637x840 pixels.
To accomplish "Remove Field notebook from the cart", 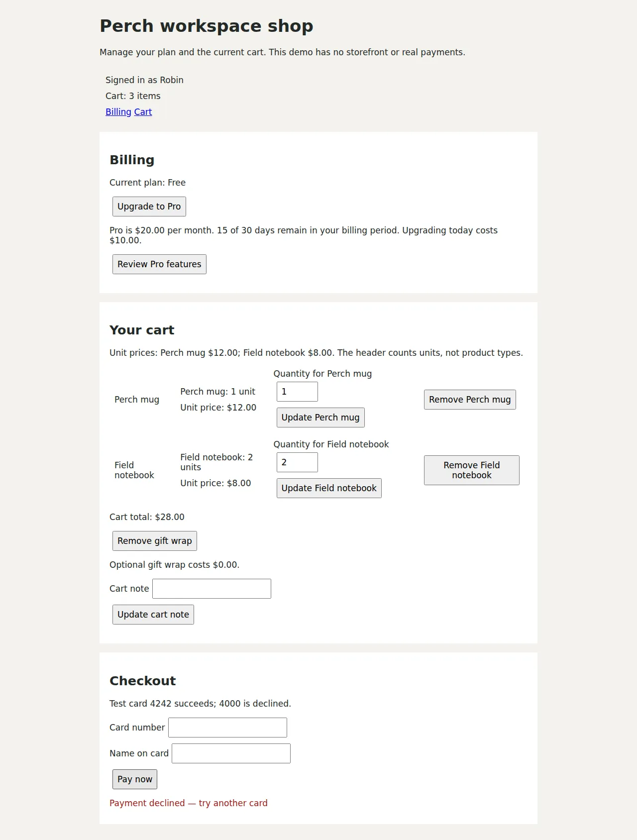I will pos(472,470).
